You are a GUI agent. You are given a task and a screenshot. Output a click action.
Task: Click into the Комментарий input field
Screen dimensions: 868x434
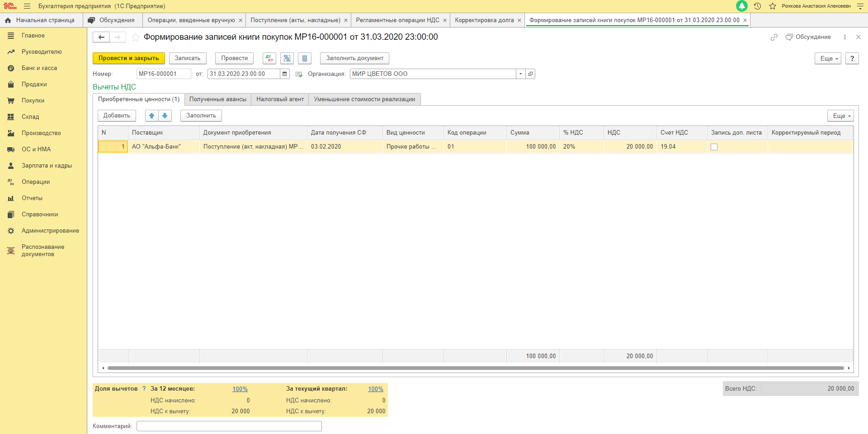(229, 426)
